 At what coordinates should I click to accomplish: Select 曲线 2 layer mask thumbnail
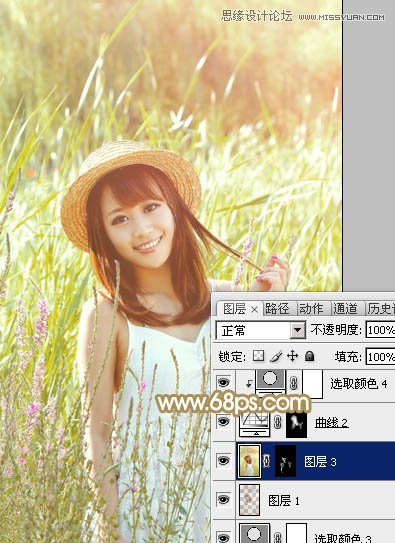coord(296,423)
